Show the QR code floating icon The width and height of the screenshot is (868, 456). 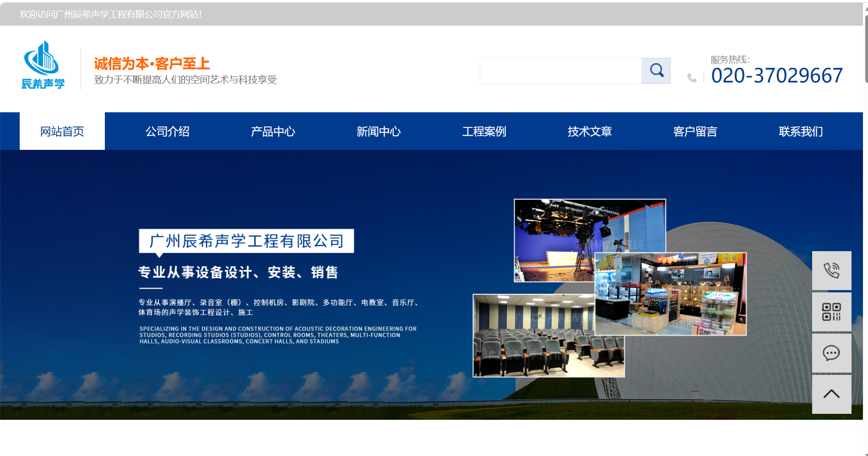pyautogui.click(x=831, y=312)
